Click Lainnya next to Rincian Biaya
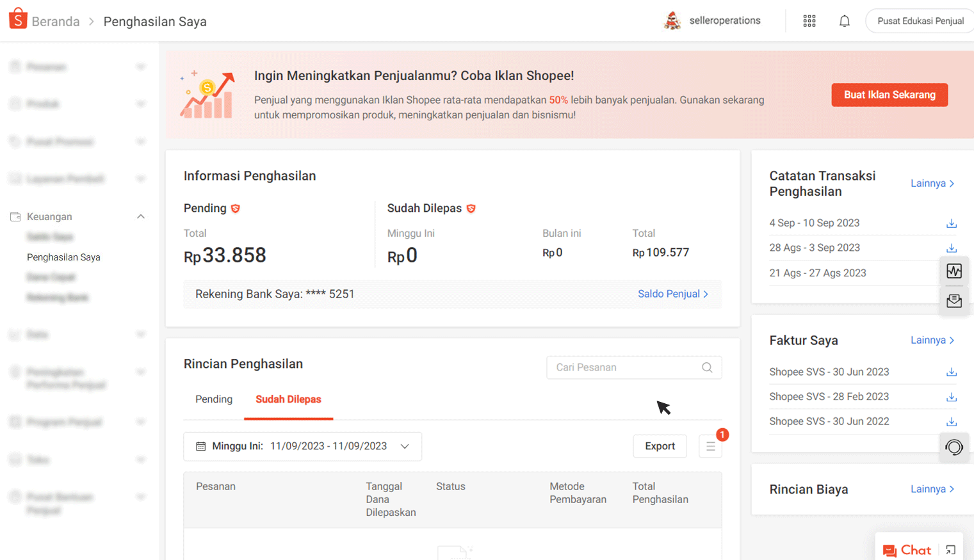 [932, 489]
